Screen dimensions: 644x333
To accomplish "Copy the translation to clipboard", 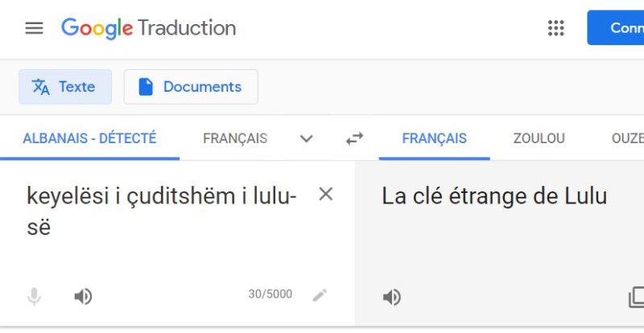I will [x=636, y=298].
